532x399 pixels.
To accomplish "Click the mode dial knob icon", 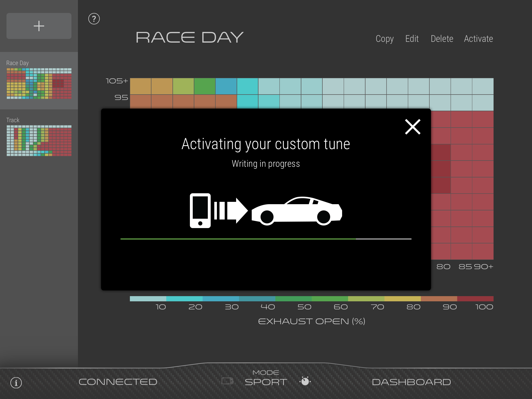I will pyautogui.click(x=305, y=381).
